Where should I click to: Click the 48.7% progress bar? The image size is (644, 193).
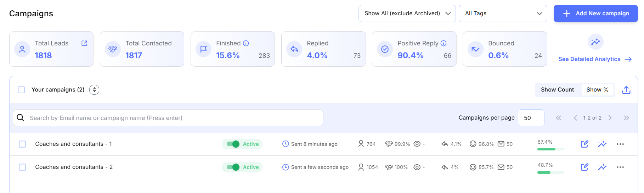pos(550,172)
